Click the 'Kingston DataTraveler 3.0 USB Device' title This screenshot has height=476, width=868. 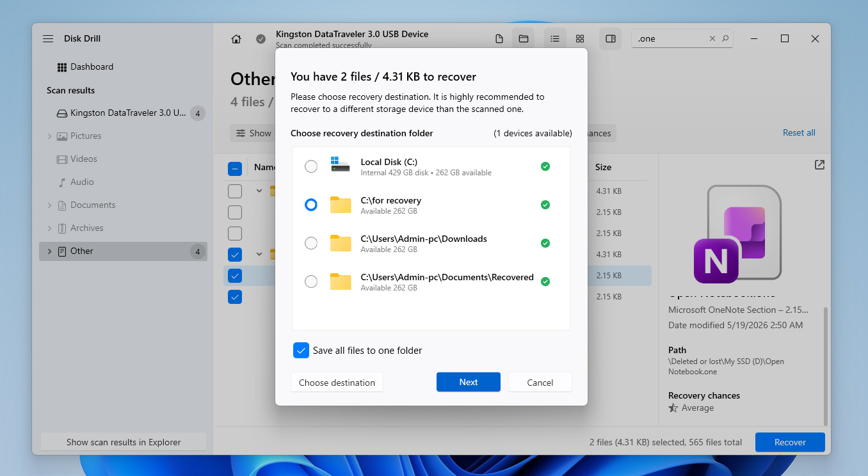point(352,35)
